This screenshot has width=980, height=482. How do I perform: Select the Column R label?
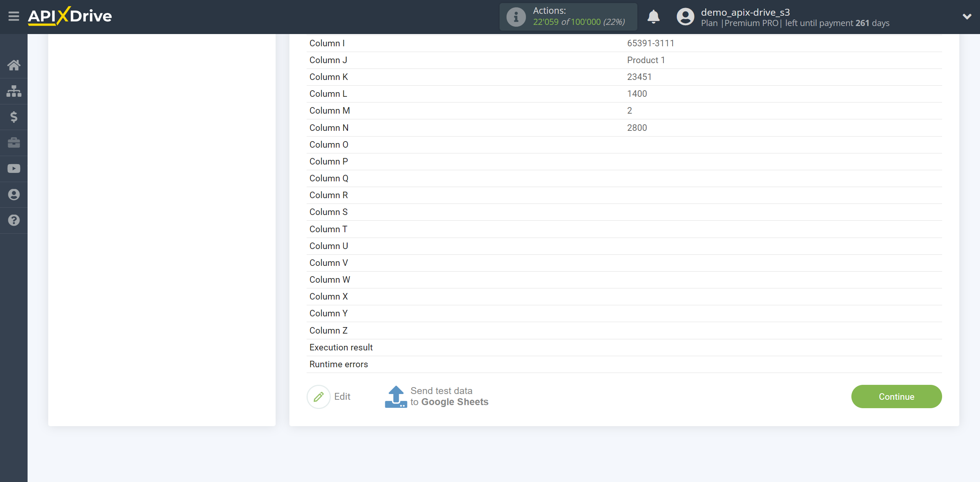[x=329, y=195]
